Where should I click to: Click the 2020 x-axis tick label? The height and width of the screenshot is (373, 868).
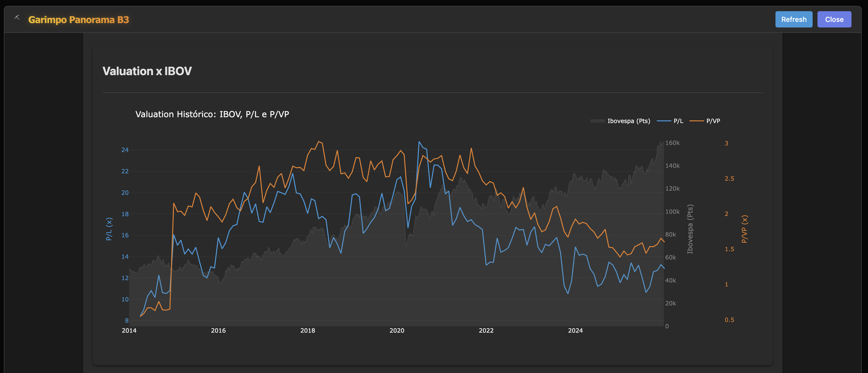(x=397, y=331)
